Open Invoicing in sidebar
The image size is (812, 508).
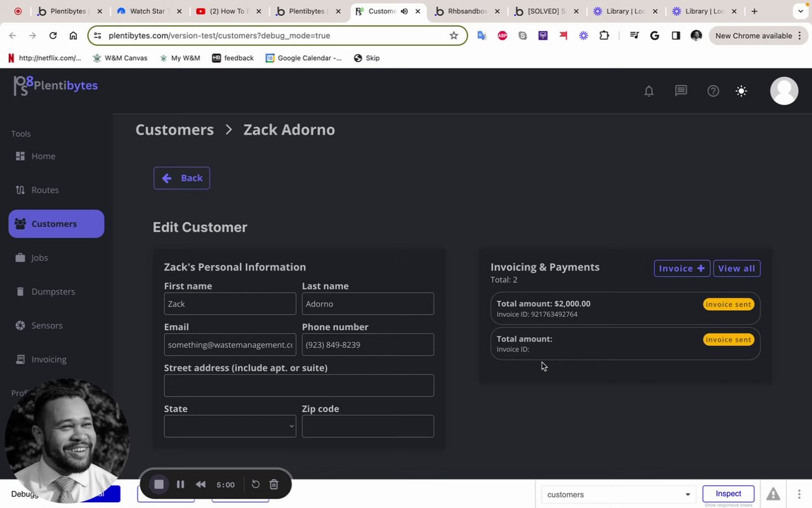pos(56,359)
